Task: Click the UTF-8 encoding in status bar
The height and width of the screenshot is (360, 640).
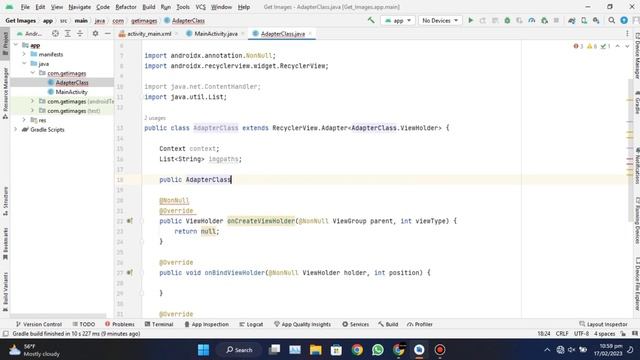Action: (x=581, y=333)
